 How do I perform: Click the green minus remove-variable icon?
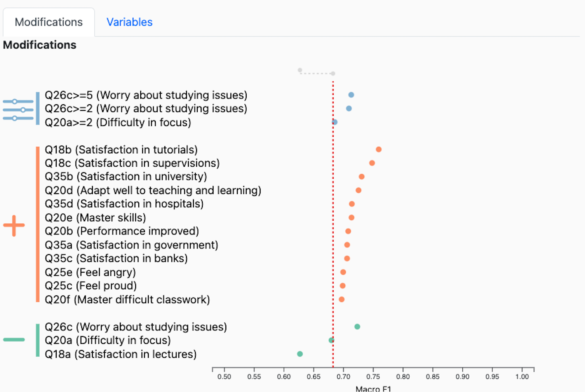pyautogui.click(x=14, y=340)
